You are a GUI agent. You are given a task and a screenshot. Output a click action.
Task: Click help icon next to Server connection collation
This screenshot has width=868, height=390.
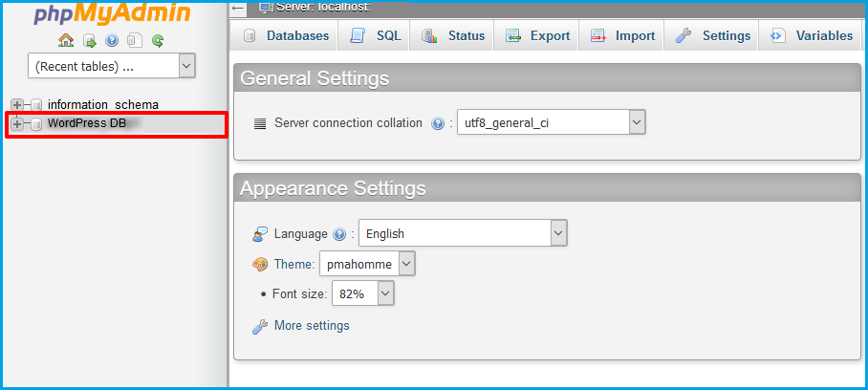pos(438,123)
